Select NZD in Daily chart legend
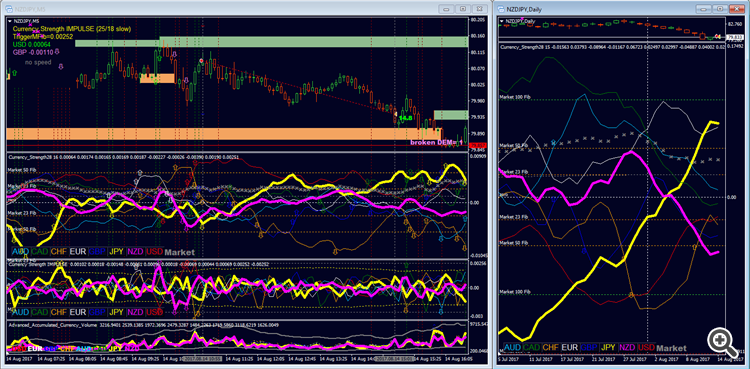This screenshot has width=750, height=369. point(628,347)
